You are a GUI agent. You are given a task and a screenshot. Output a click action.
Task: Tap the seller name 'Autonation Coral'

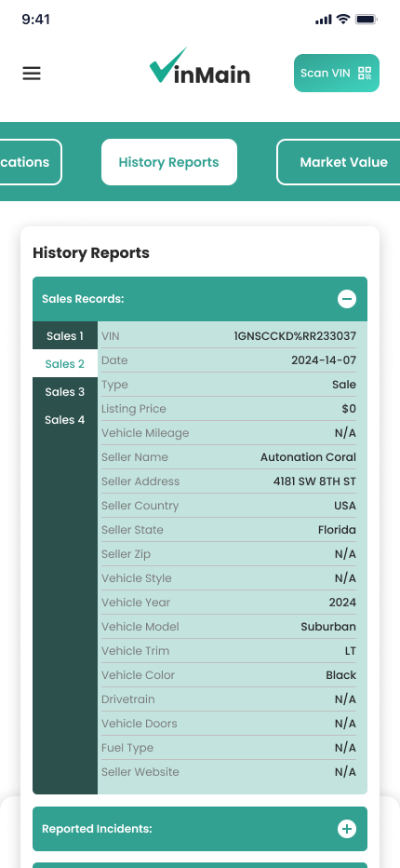coord(308,457)
